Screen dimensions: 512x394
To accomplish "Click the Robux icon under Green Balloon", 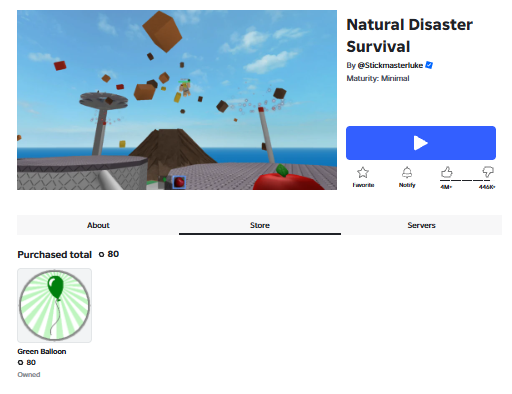I will point(20,363).
